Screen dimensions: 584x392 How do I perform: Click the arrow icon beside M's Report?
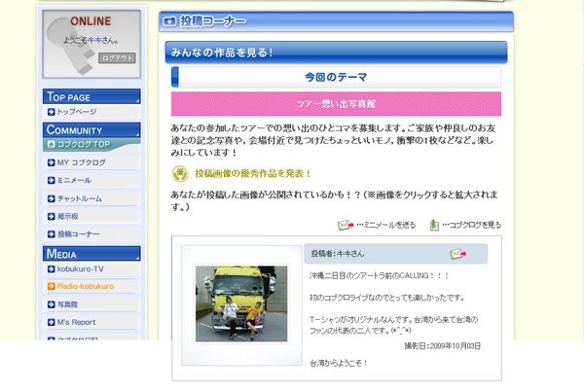52,322
